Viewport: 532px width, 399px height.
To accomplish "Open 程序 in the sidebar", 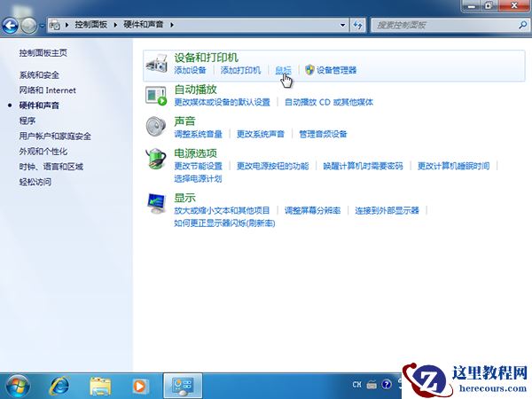I will (x=27, y=121).
